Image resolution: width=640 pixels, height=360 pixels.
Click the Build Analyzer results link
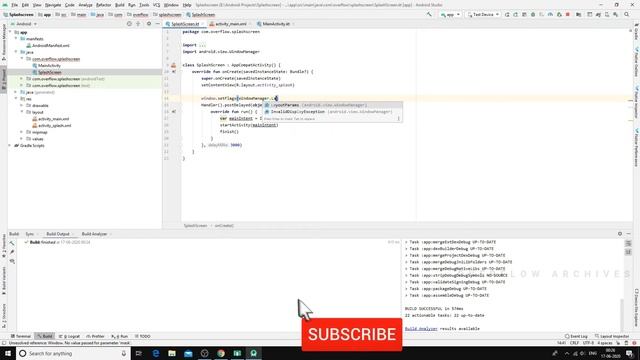click(421, 329)
